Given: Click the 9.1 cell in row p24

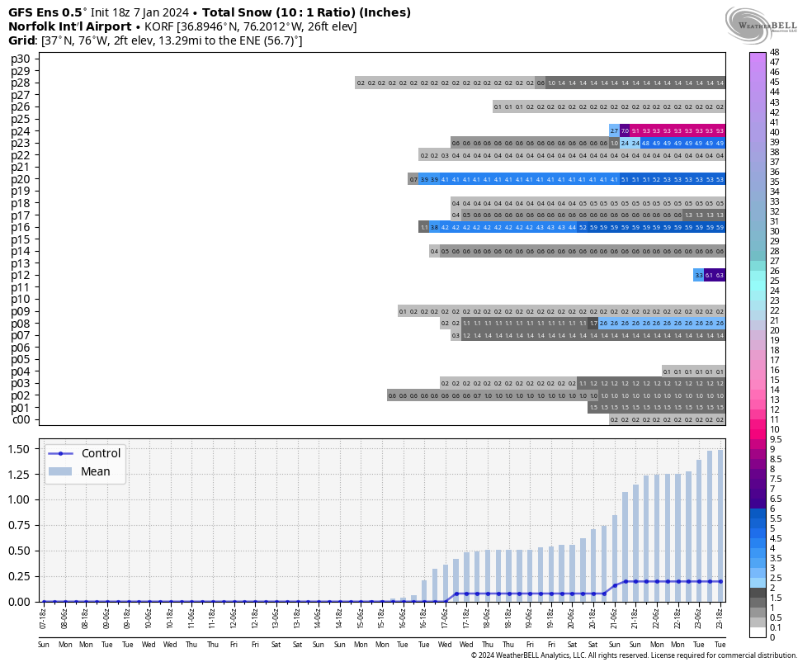Looking at the screenshot, I should tap(635, 131).
